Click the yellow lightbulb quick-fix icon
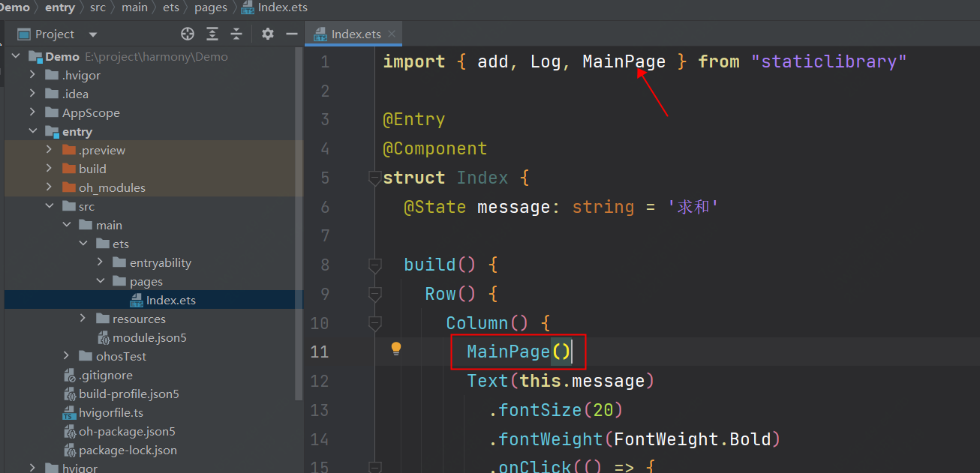980x473 pixels. click(396, 349)
